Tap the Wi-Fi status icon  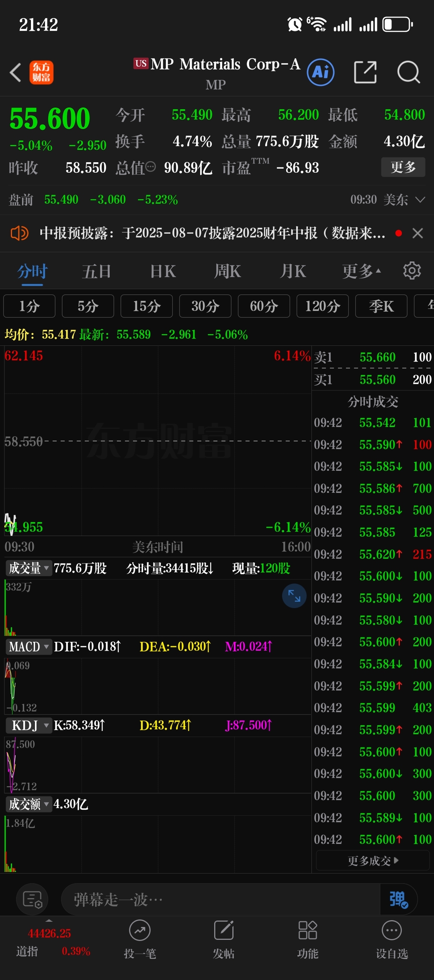point(317,24)
